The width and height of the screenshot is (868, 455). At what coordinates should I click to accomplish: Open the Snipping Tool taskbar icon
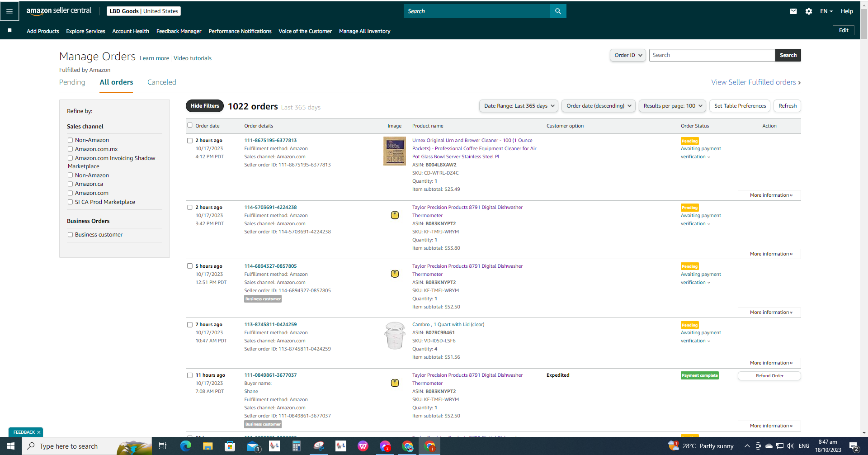pyautogui.click(x=319, y=446)
